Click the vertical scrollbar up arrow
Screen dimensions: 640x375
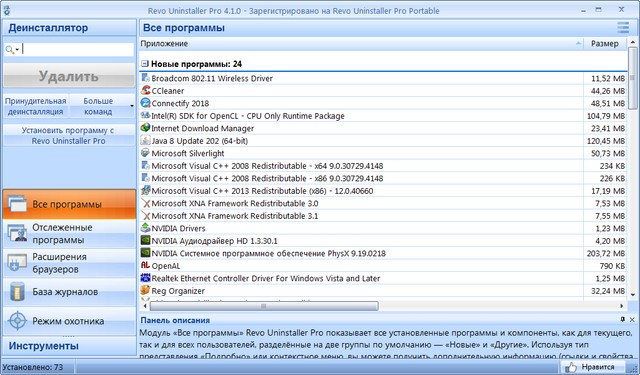tap(633, 42)
